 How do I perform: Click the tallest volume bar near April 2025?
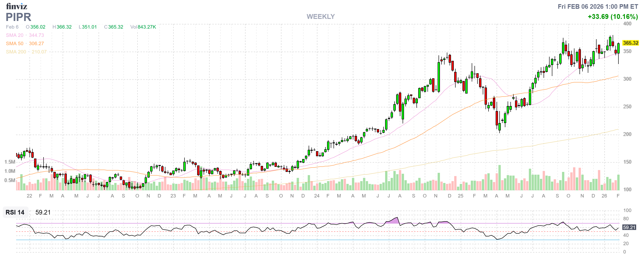[x=500, y=177]
